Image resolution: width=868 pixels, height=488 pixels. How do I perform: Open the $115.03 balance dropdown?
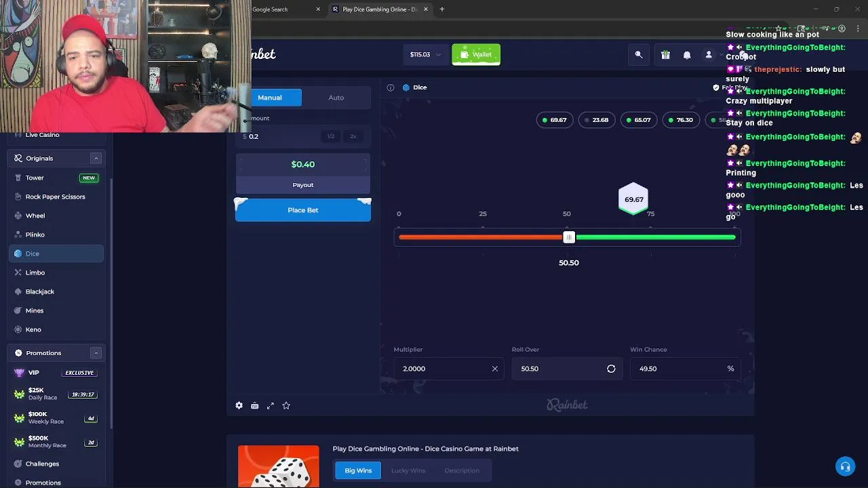[x=425, y=55]
